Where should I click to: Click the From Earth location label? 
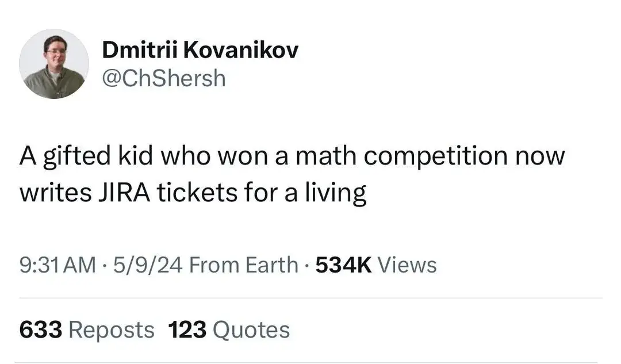244,265
